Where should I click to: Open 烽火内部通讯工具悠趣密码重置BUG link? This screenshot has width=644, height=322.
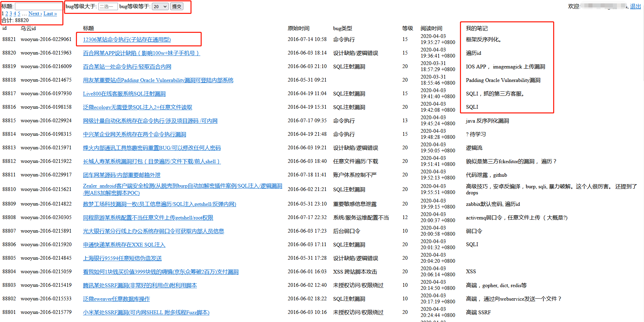(x=152, y=148)
